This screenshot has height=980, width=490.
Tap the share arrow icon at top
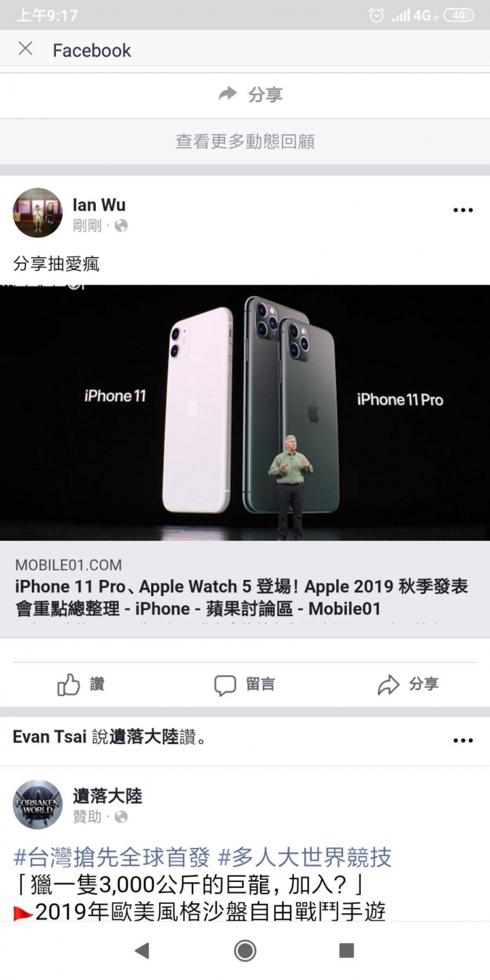(227, 94)
